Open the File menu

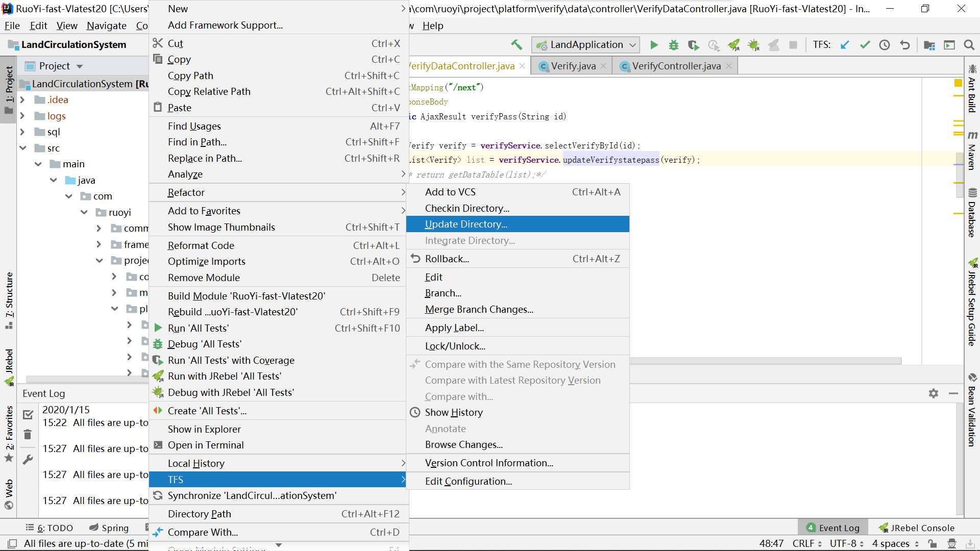(12, 26)
